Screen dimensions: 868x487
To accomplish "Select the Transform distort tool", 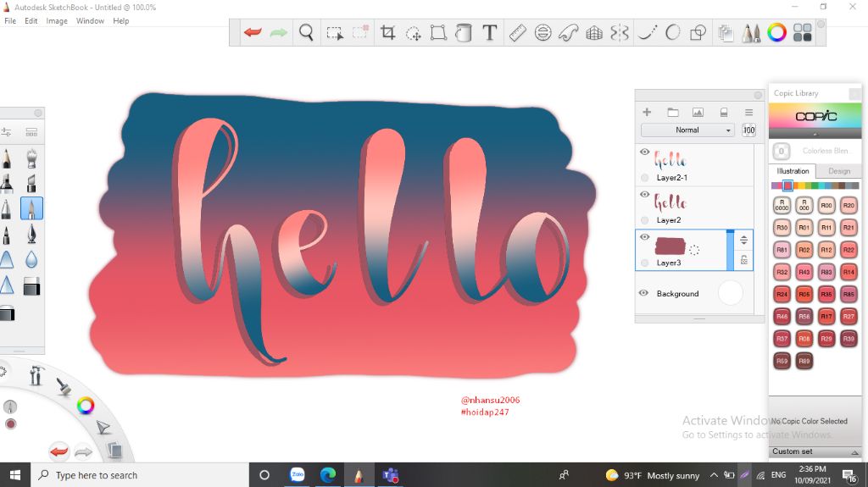I will 438,33.
